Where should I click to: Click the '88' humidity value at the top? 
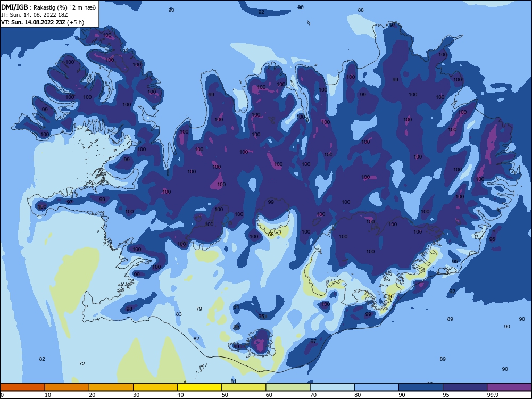361,10
